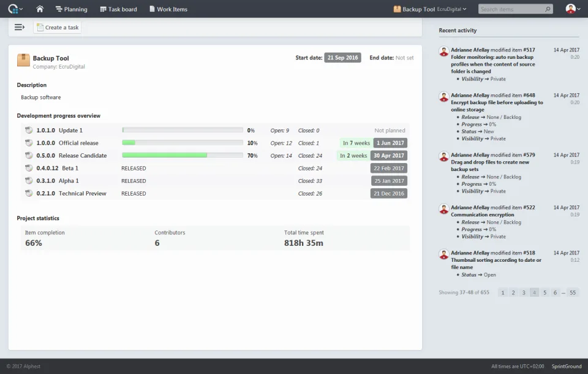The height and width of the screenshot is (374, 588).
Task: Select current activity page 4
Action: [x=534, y=292]
